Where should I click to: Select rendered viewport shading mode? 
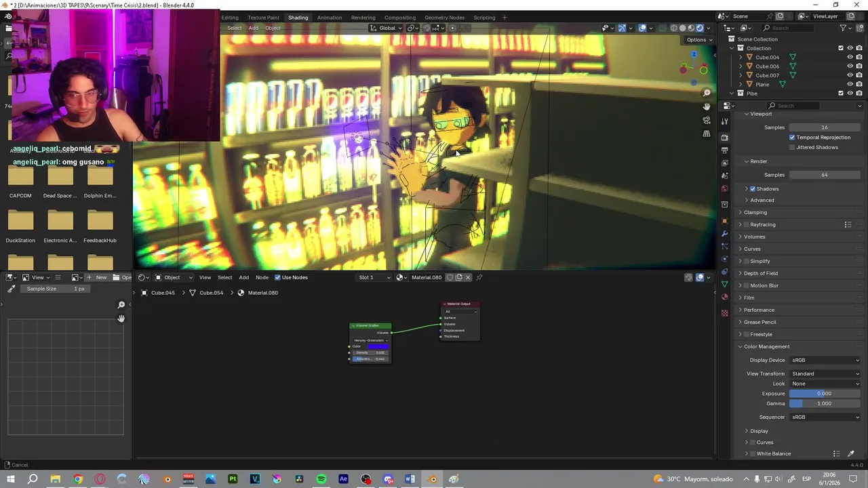coord(700,28)
